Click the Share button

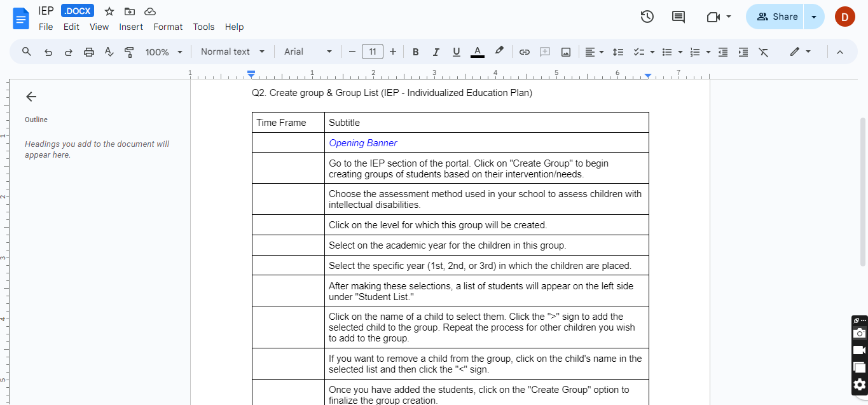point(776,17)
